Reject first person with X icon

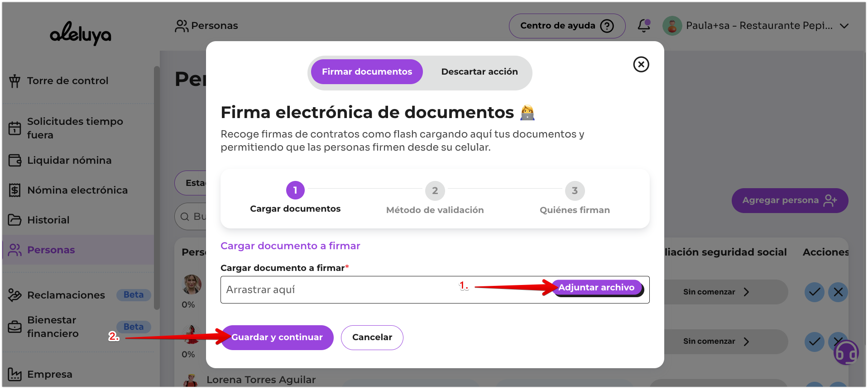838,292
